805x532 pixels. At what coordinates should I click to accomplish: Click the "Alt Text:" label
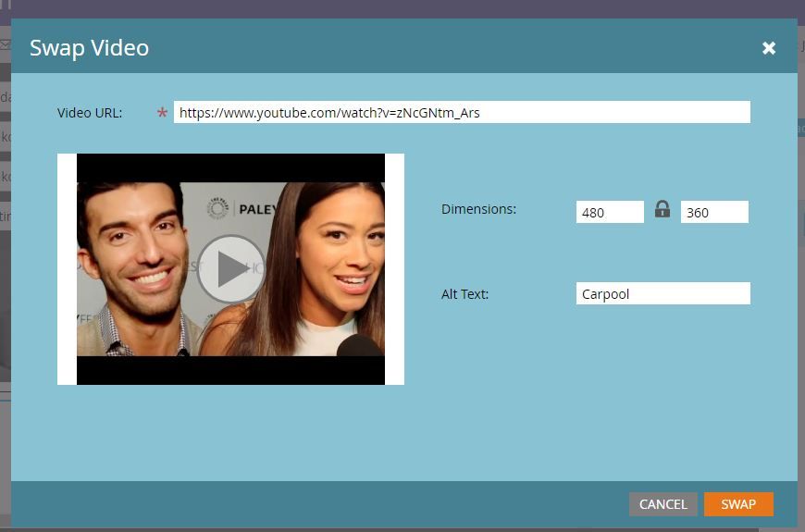[464, 294]
